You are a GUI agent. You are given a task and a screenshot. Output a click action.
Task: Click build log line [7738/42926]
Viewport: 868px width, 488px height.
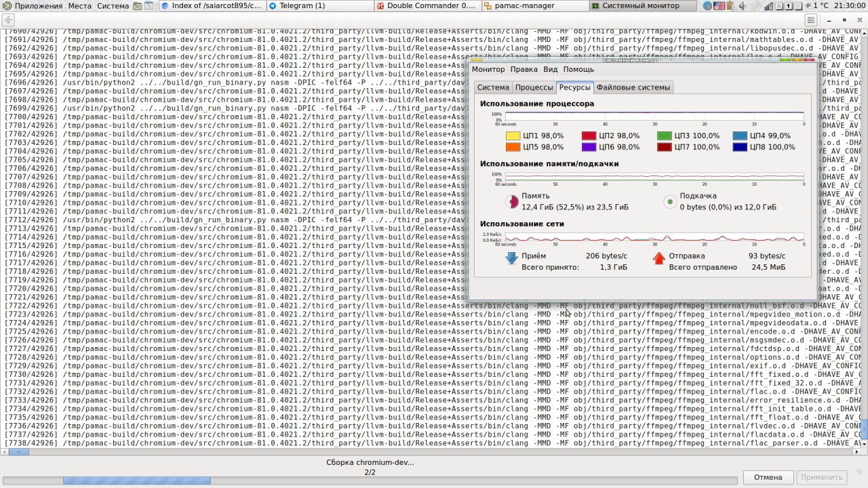[x=434, y=443]
